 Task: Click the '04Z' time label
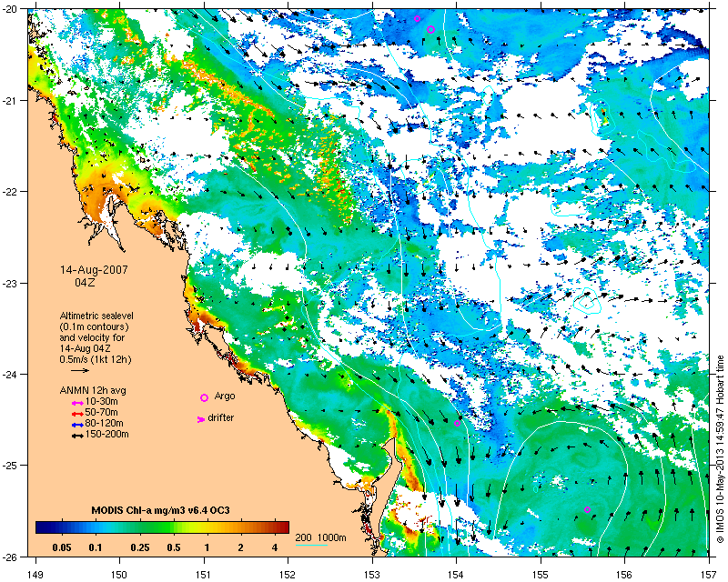85,282
